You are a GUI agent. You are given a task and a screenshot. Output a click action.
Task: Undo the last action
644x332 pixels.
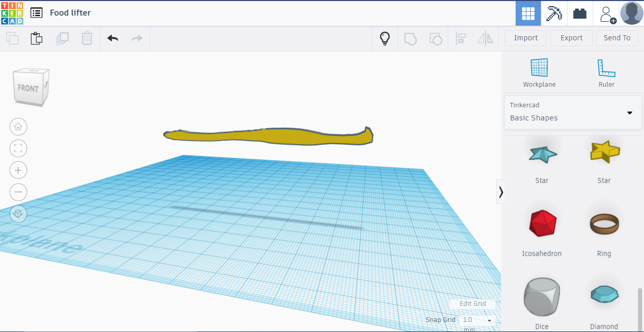coord(112,38)
